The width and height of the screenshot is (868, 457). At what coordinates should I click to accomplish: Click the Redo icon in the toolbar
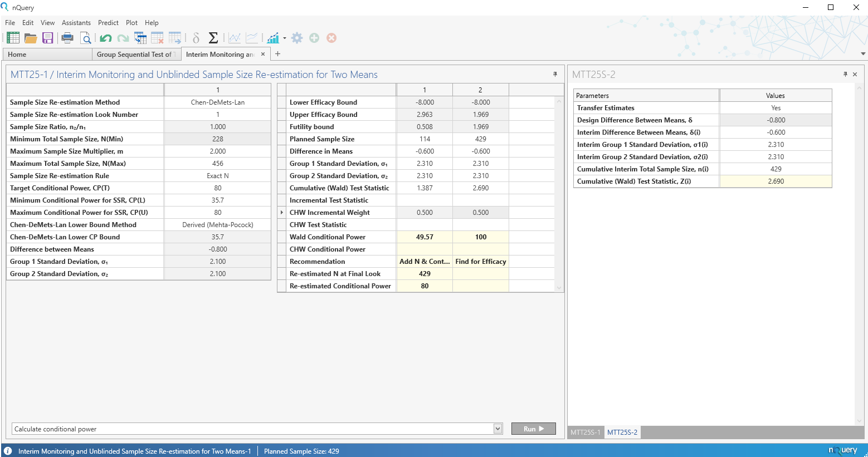coord(123,38)
